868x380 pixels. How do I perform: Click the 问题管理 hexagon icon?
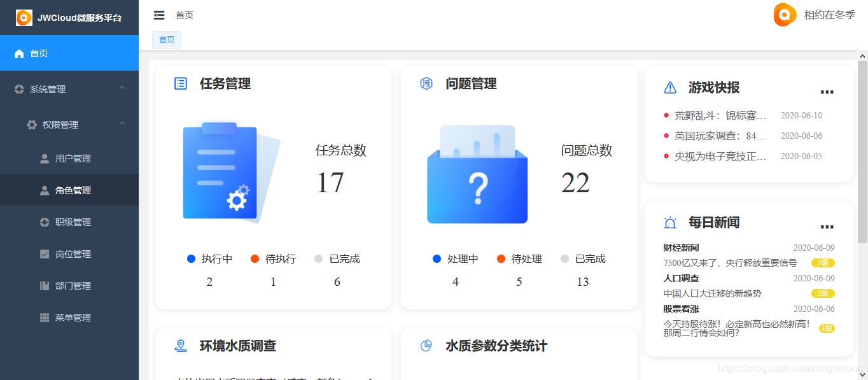(x=426, y=83)
